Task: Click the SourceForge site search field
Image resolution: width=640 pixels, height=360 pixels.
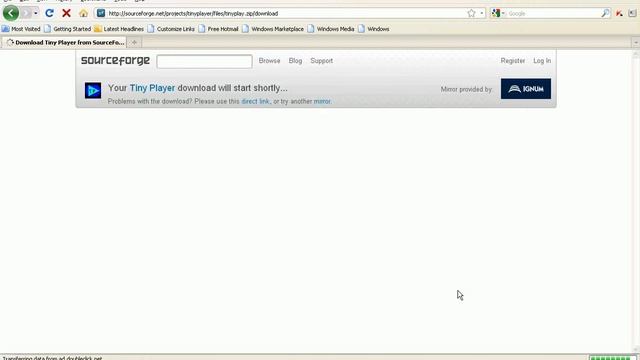Action: pyautogui.click(x=204, y=61)
